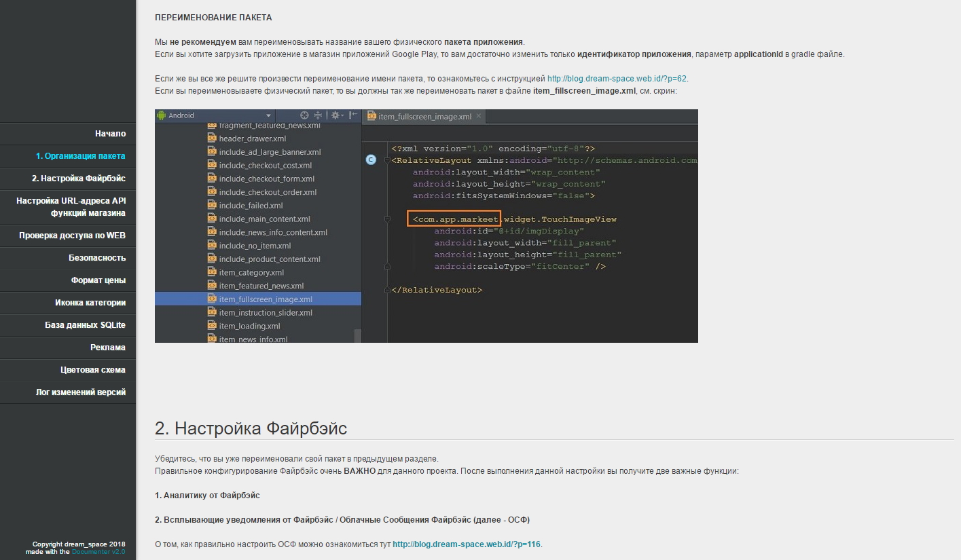The width and height of the screenshot is (961, 560).
Task: Click the item_loading.xml file icon
Action: point(213,326)
